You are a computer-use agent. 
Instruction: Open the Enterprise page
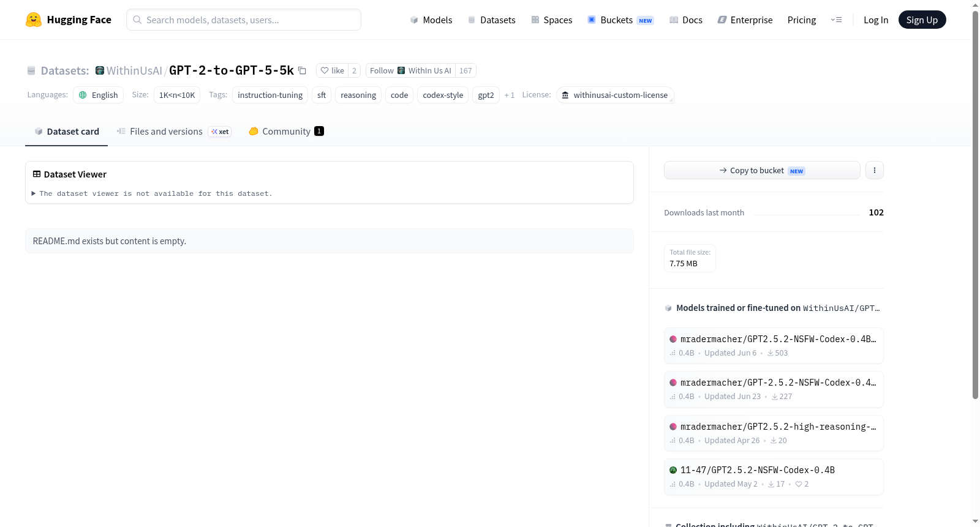tap(745, 20)
